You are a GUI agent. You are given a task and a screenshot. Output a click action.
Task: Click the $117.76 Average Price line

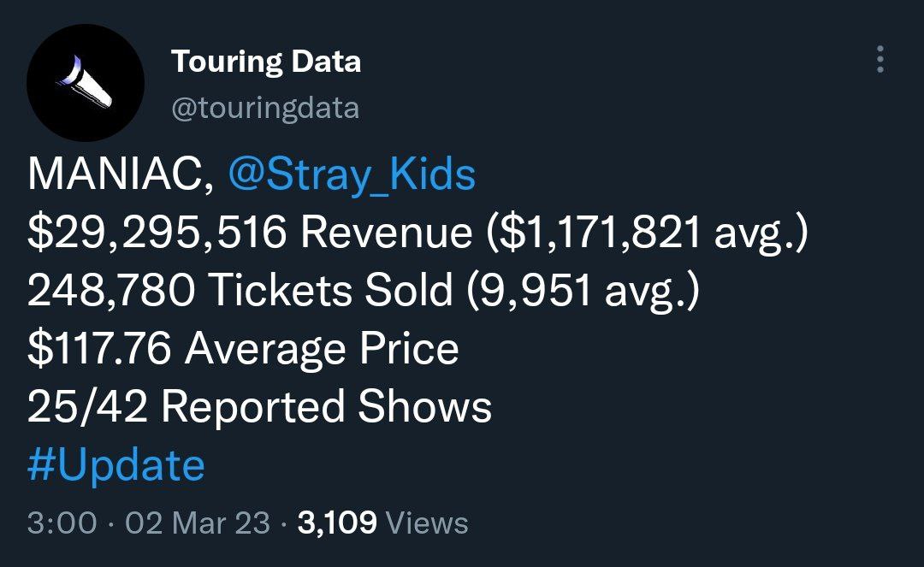coord(243,350)
